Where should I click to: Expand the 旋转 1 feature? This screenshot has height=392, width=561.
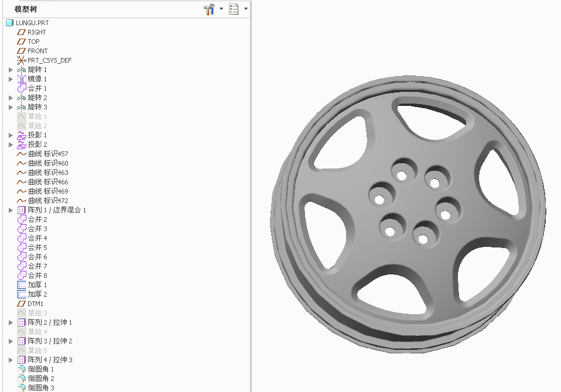[x=11, y=70]
